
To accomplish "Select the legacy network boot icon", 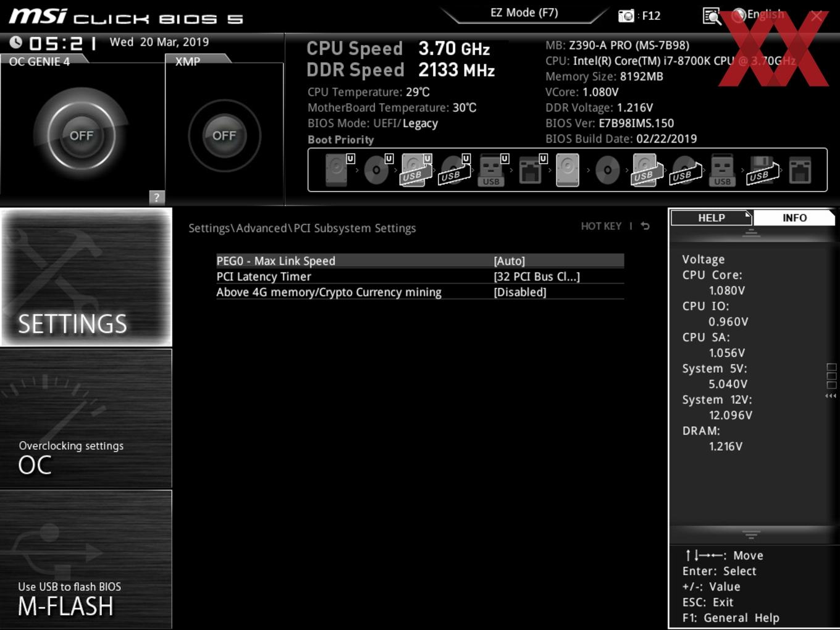I will [800, 170].
